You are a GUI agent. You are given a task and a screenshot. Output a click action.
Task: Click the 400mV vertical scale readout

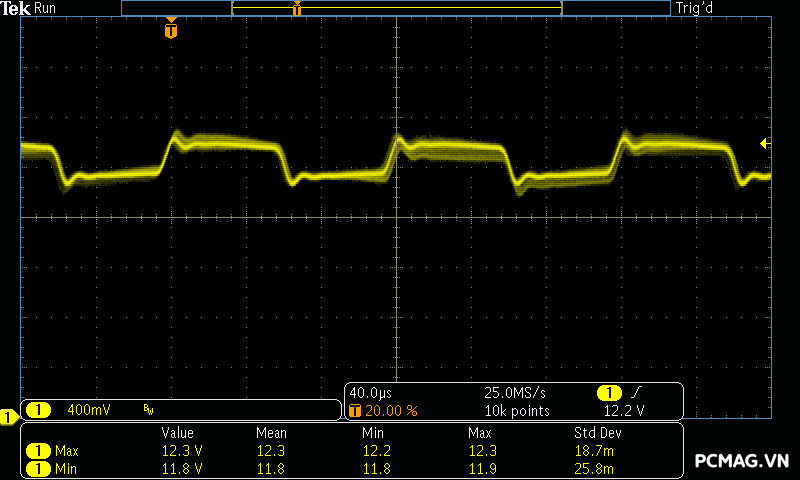[89, 410]
